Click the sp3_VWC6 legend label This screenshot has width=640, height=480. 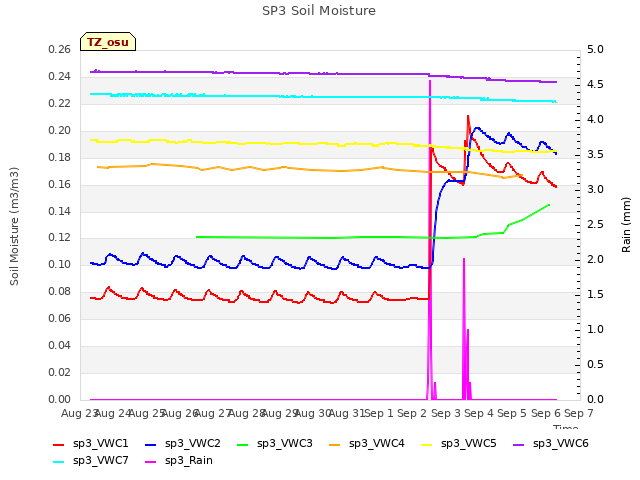point(561,443)
